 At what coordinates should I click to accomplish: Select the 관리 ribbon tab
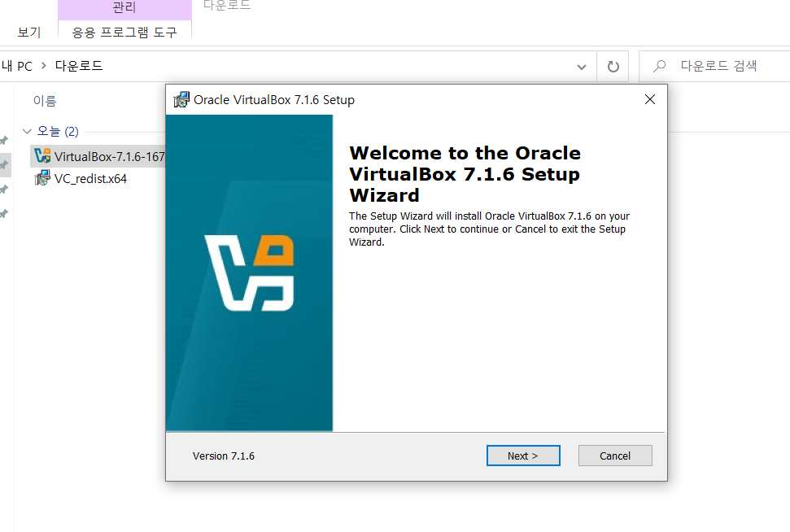(x=124, y=8)
